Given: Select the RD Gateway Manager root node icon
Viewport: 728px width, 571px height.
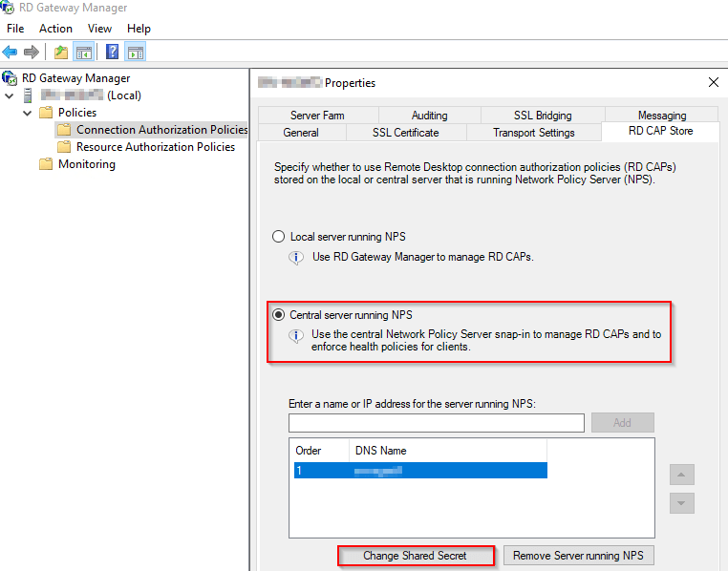Looking at the screenshot, I should click(x=10, y=78).
